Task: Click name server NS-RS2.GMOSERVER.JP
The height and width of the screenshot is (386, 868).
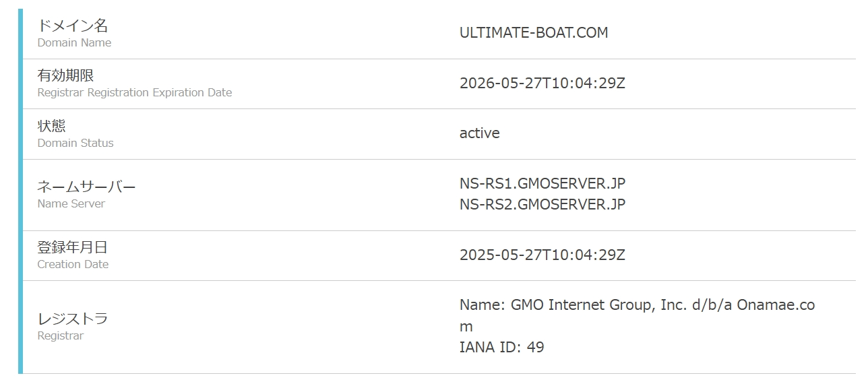Action: point(542,204)
